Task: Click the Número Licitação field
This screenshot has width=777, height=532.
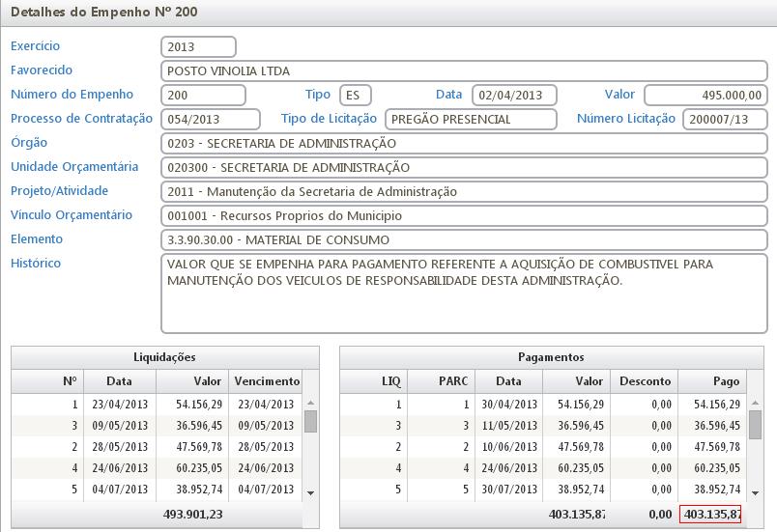Action: [x=724, y=119]
